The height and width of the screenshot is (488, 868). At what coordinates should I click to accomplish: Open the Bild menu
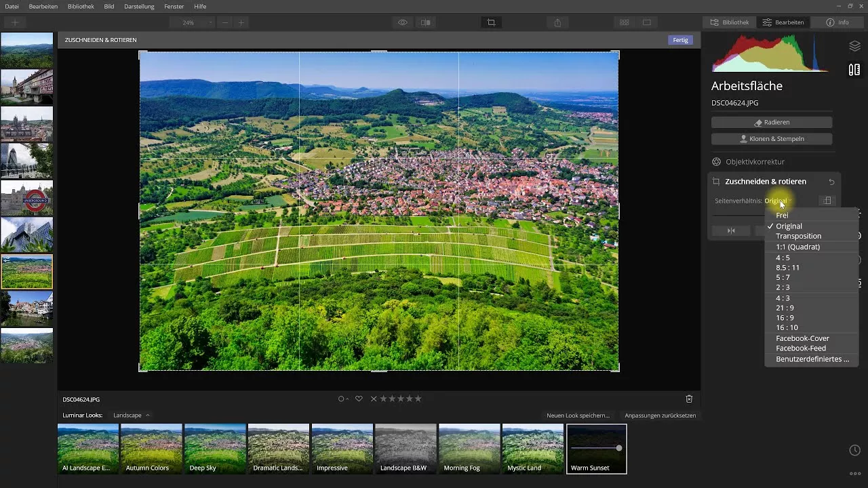pos(109,6)
